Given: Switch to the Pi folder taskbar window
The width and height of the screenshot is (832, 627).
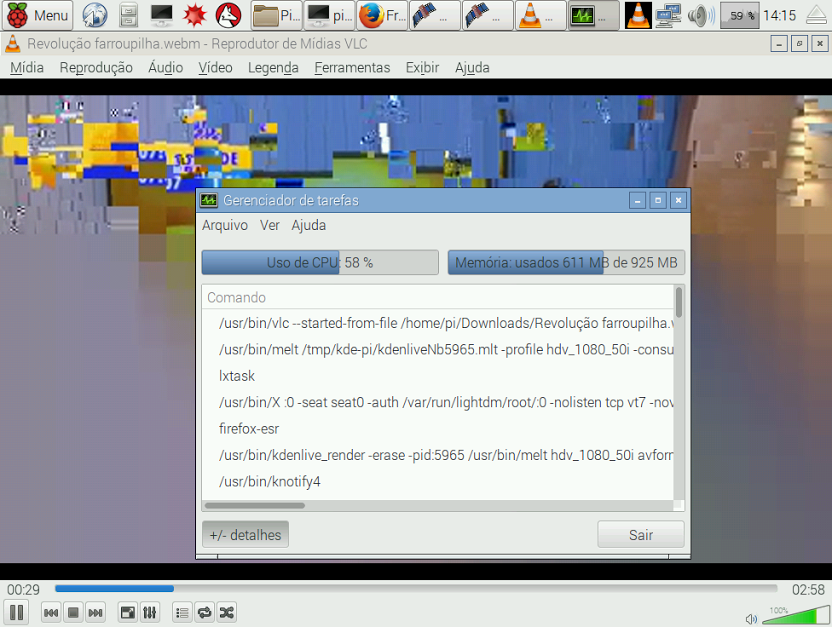Looking at the screenshot, I should pos(276,15).
